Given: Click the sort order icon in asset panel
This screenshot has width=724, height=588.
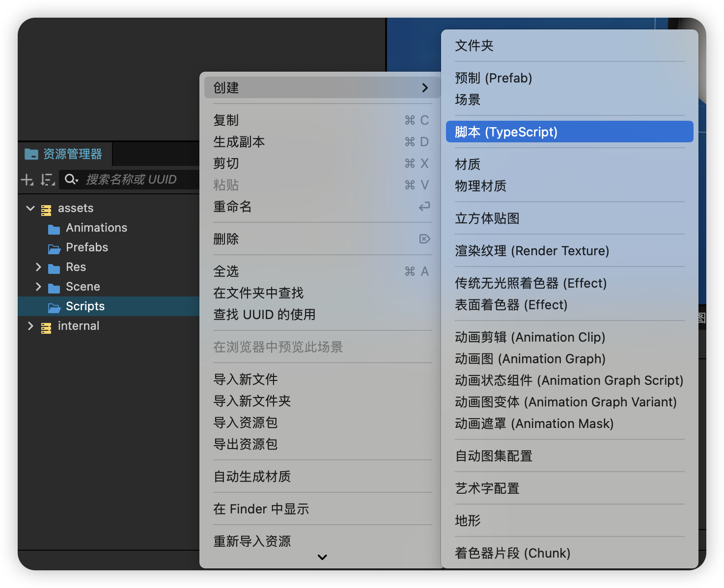Looking at the screenshot, I should click(x=47, y=180).
